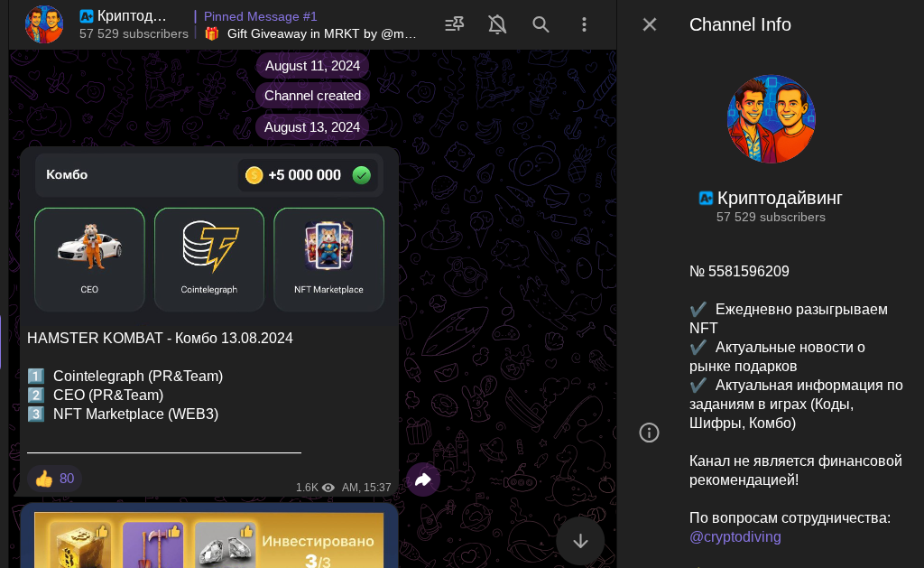Open pinned messages list icon
The image size is (924, 568).
coord(455,24)
